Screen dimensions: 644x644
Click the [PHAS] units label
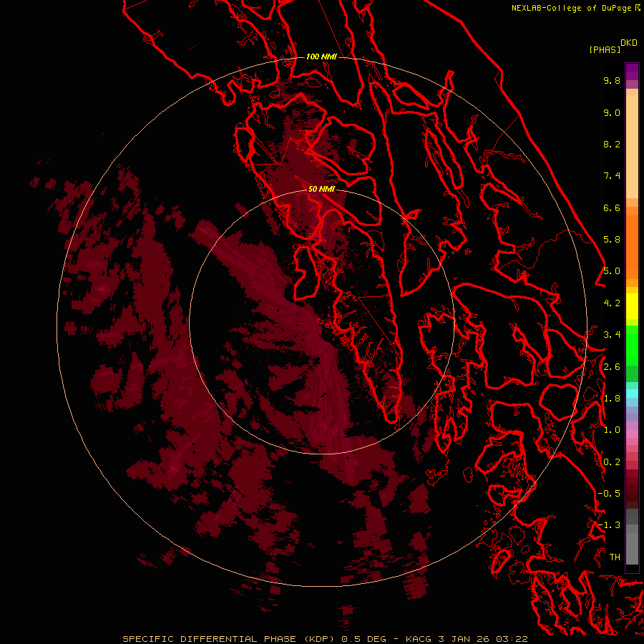point(605,49)
